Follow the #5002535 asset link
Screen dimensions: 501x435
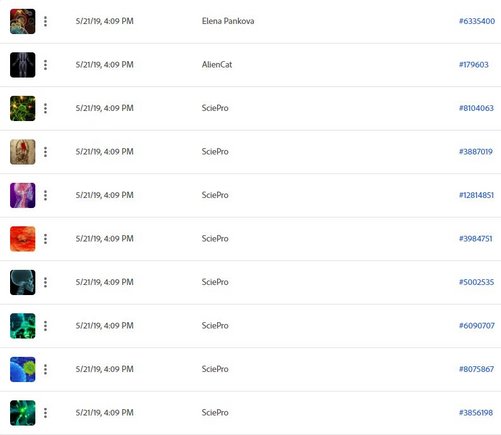[476, 282]
